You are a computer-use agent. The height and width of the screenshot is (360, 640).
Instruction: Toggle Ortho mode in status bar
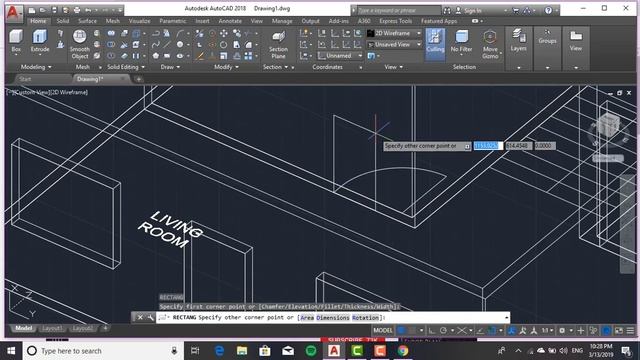tap(431, 331)
